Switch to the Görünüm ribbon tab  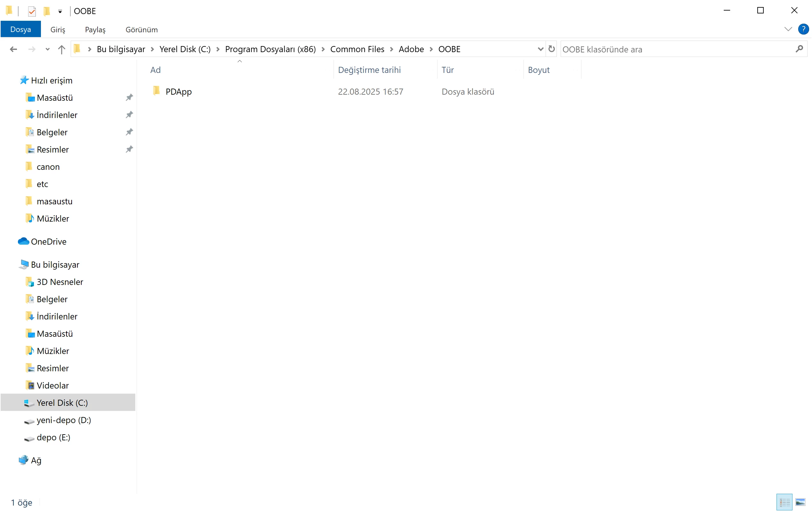pos(141,29)
